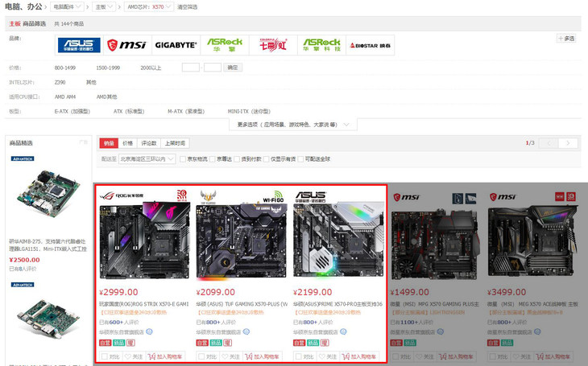
Task: Filter by BIOSTAR brand logo
Action: point(371,45)
